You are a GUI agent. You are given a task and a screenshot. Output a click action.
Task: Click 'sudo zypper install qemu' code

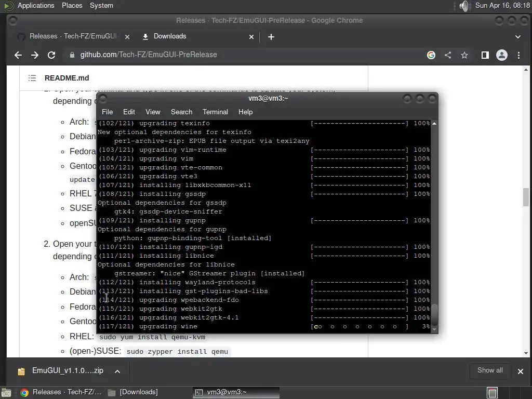tap(177, 352)
